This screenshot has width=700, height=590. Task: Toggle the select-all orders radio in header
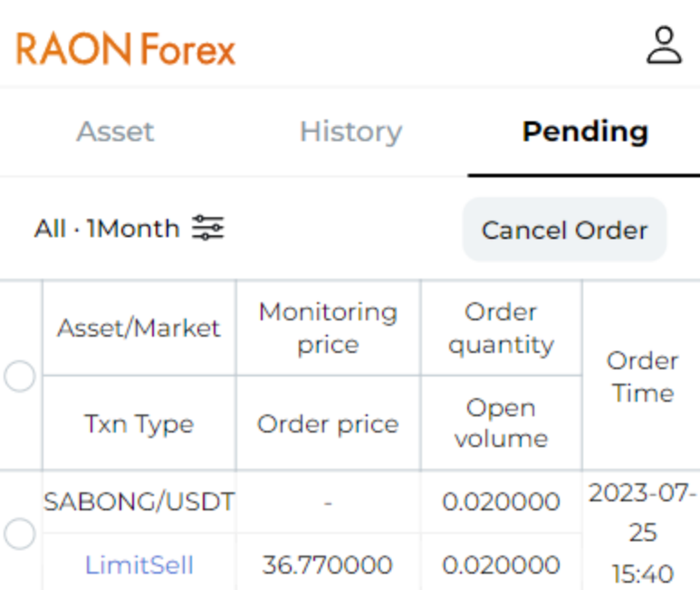tap(19, 376)
